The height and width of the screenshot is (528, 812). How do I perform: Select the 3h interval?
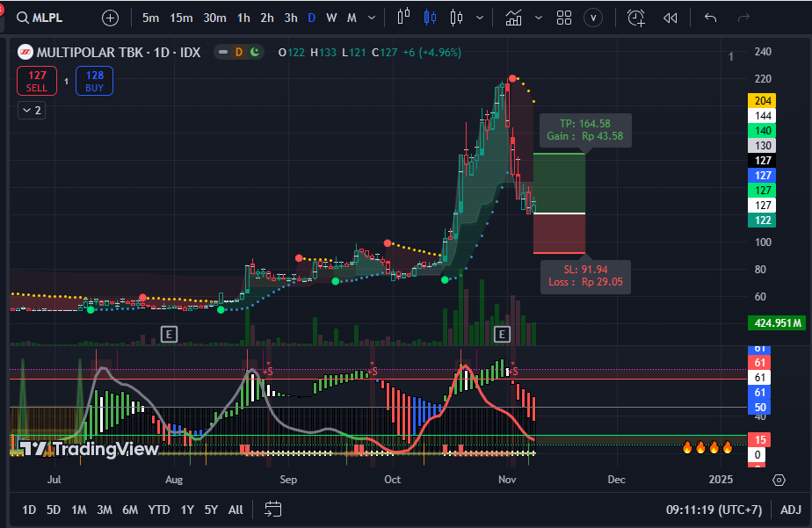coord(291,18)
